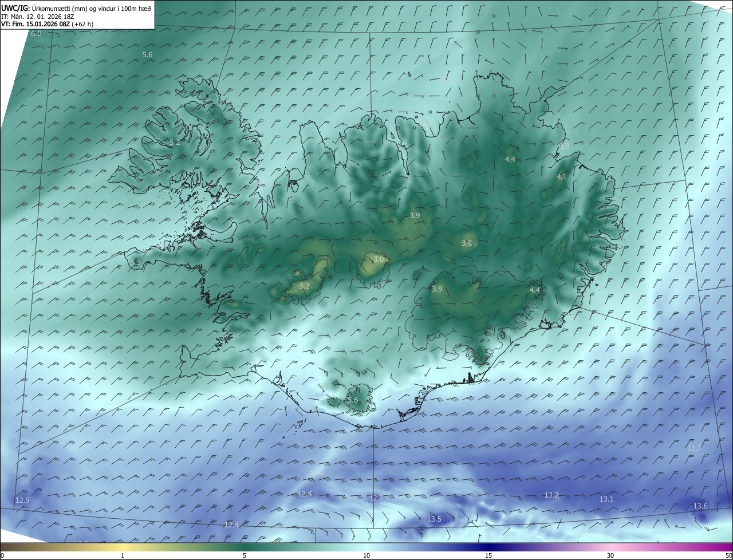Click the 10 tick on the color scale
Viewport: 733px width, 560px height.
pos(366,555)
